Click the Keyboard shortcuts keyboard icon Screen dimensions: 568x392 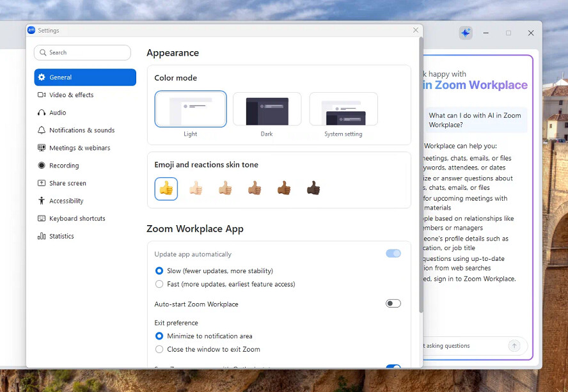42,219
